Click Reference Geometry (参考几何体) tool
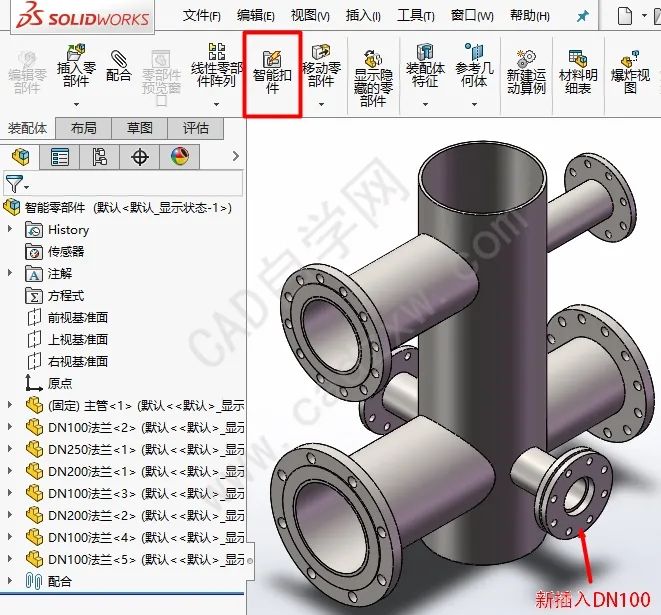The width and height of the screenshot is (661, 615). (x=474, y=66)
